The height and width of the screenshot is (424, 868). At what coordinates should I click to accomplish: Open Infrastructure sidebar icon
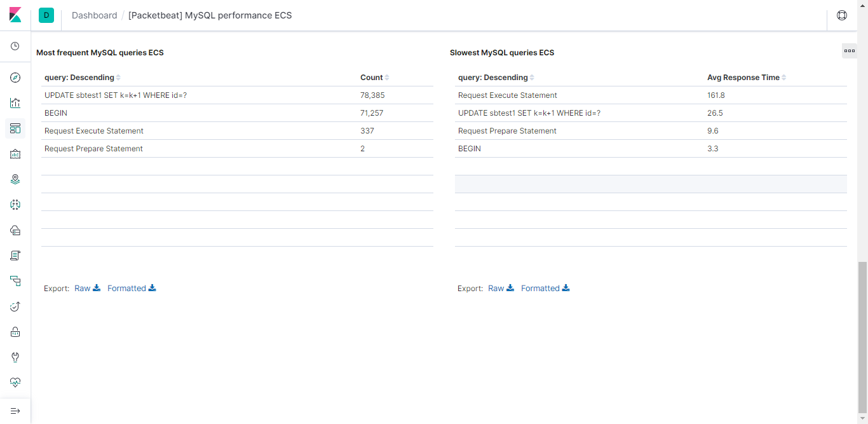(15, 230)
